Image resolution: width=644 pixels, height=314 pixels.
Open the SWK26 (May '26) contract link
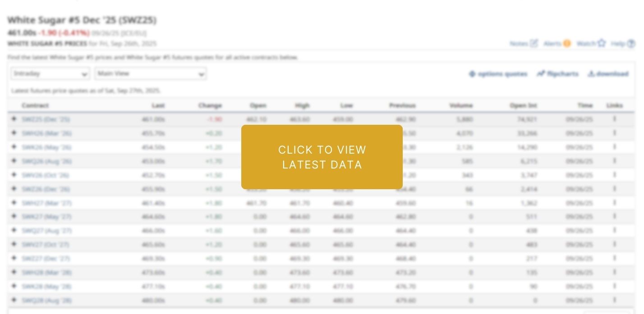(46, 147)
